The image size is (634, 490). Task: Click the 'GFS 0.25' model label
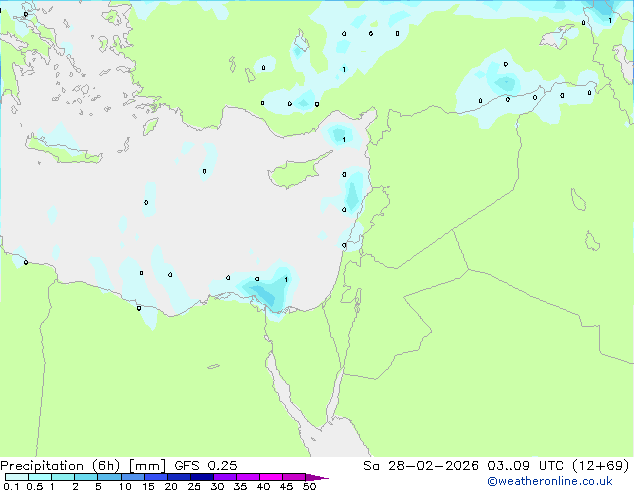(x=206, y=466)
